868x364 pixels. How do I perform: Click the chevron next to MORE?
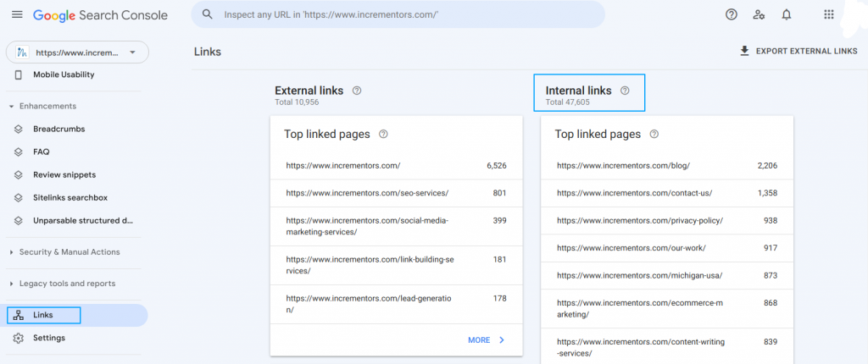(x=502, y=340)
